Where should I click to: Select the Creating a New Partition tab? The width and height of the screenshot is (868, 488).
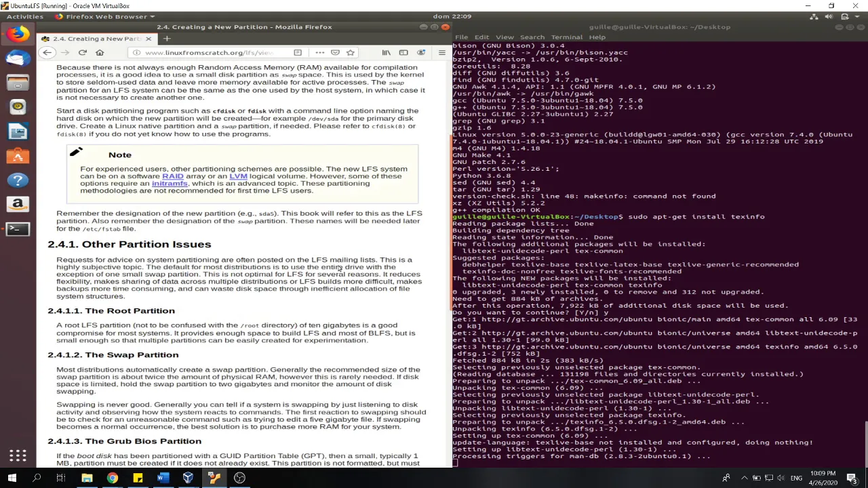(96, 39)
